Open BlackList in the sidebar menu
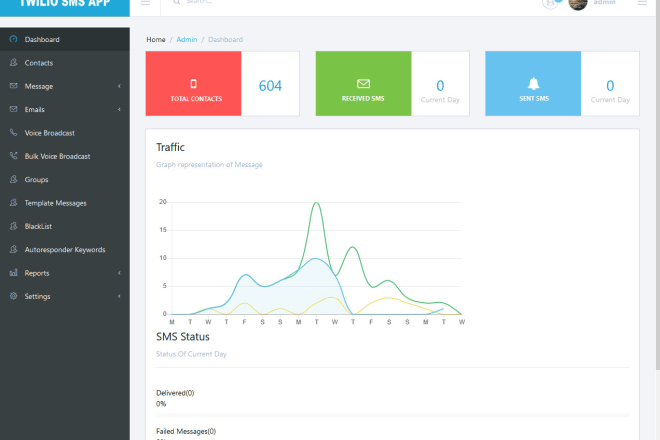Viewport: 660px width, 440px height. [x=65, y=226]
